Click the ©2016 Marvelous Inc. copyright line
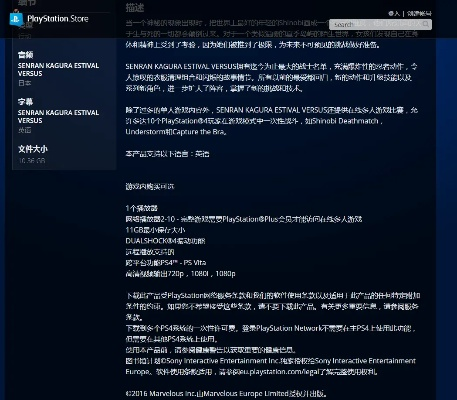The height and width of the screenshot is (400, 457). tap(227, 394)
